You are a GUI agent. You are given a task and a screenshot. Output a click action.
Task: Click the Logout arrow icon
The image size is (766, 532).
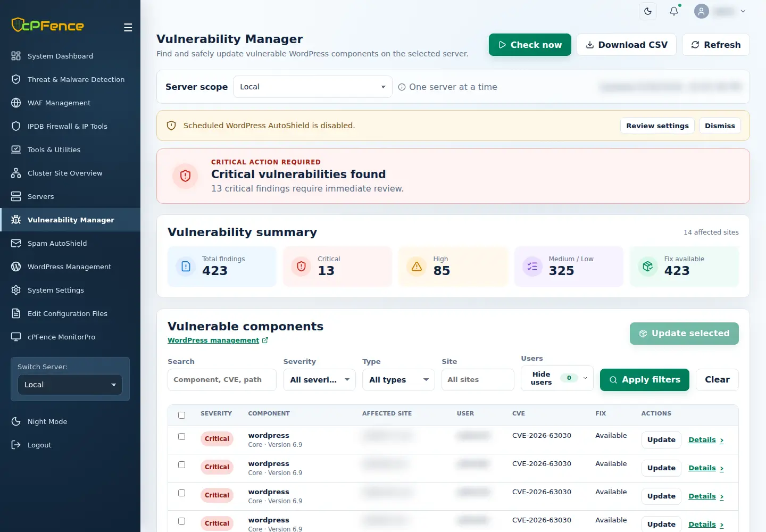(16, 445)
